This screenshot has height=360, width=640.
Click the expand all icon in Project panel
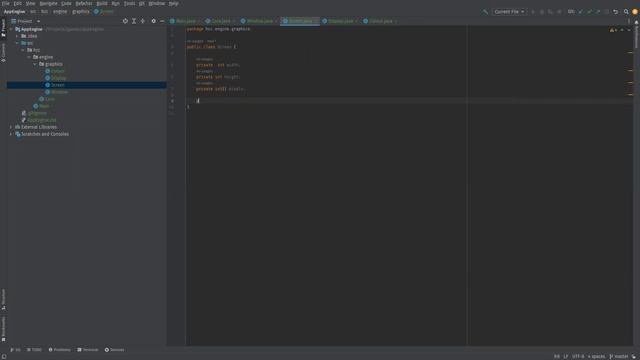coord(134,21)
